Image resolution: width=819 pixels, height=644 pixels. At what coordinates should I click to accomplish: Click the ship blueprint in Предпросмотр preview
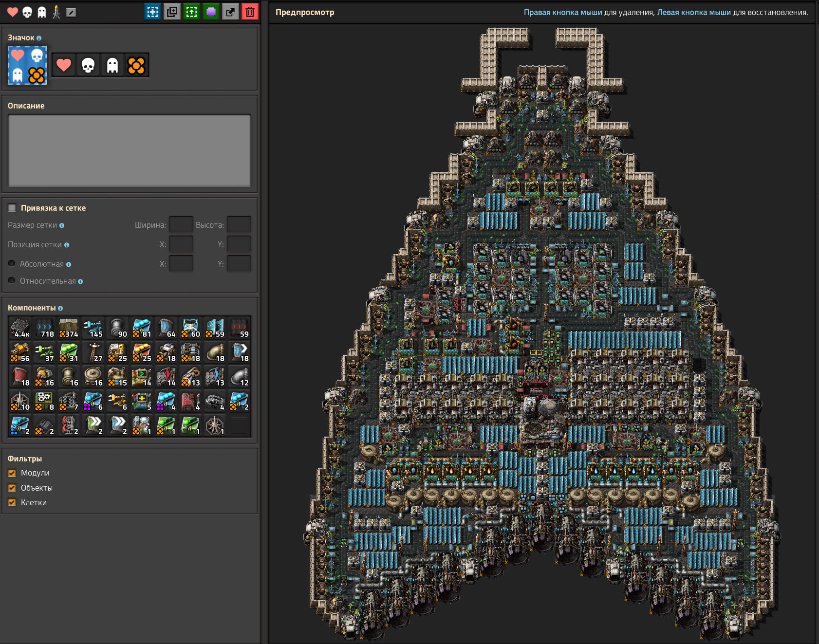pos(543,333)
